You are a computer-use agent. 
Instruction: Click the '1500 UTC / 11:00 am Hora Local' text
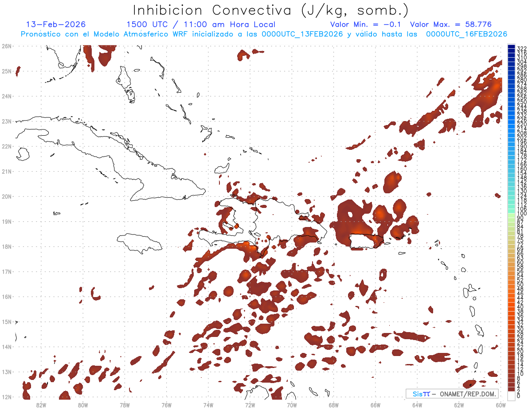coord(201,25)
